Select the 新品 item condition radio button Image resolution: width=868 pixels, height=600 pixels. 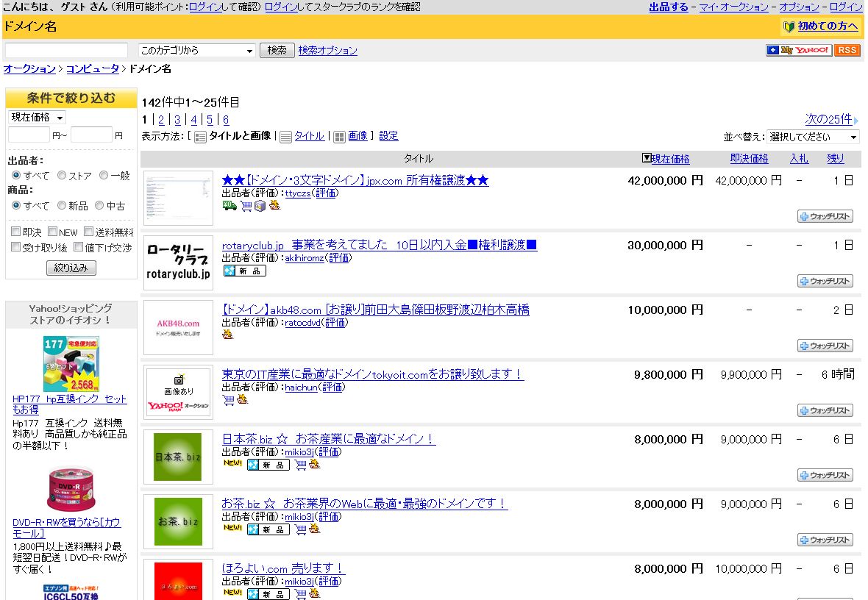[62, 205]
